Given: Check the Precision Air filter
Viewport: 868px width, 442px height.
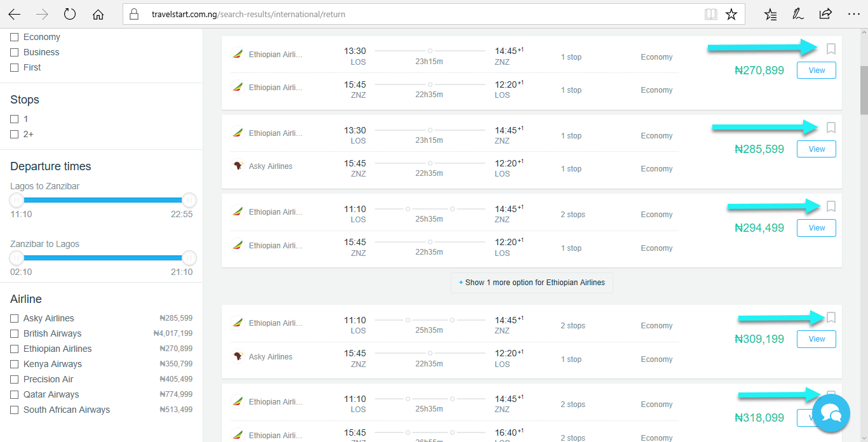Looking at the screenshot, I should 15,379.
